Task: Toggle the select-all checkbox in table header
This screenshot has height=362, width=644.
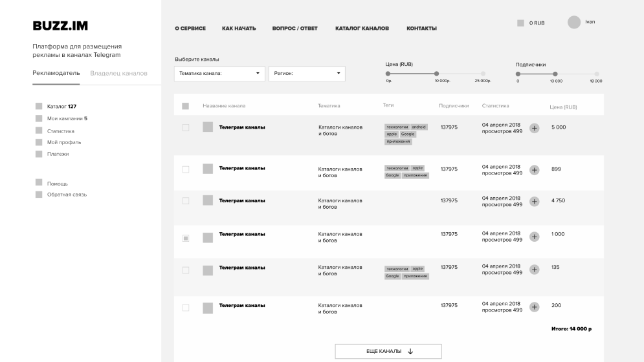Action: 186,106
